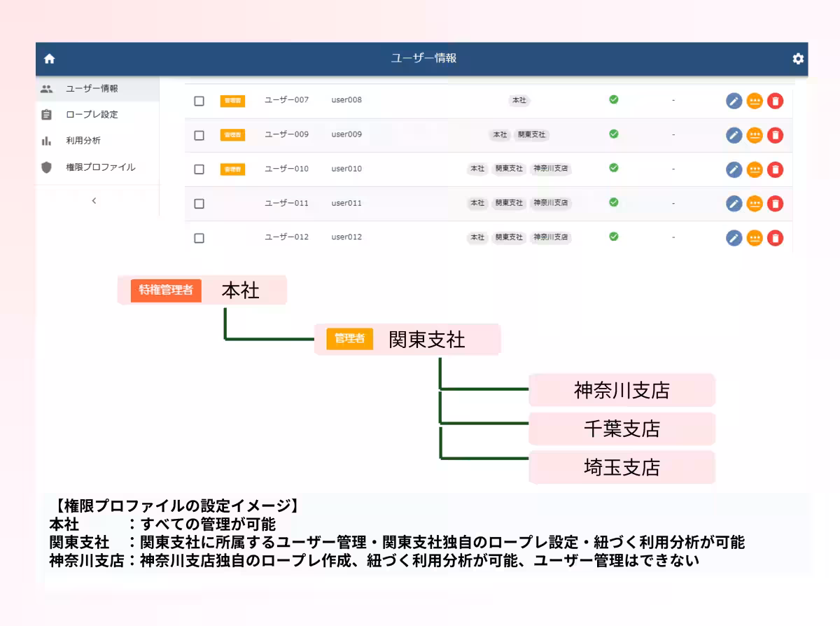This screenshot has width=840, height=626.
Task: Click the 埼玉支店 box in the diagram
Action: pyautogui.click(x=622, y=467)
